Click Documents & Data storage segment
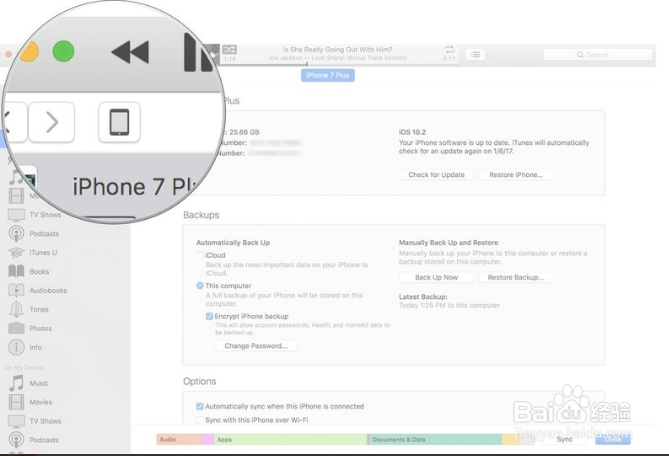669x456 pixels. point(435,439)
